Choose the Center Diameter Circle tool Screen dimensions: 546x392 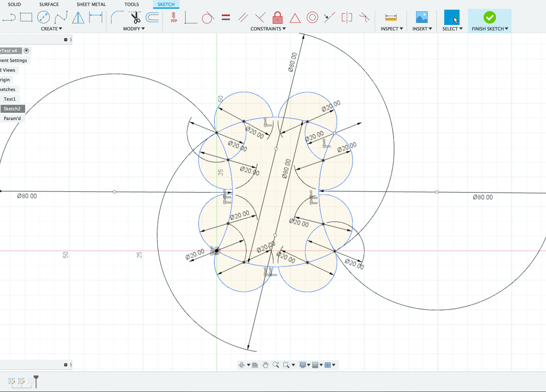pyautogui.click(x=43, y=18)
